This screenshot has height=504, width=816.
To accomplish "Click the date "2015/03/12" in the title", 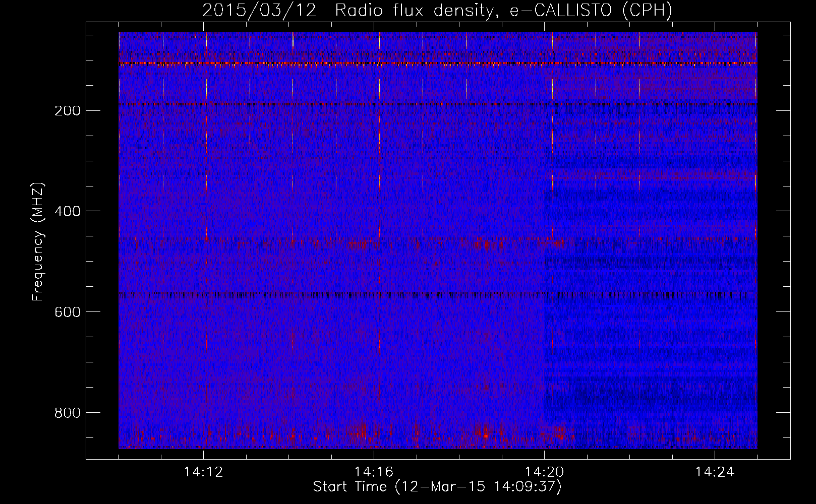I will (259, 11).
